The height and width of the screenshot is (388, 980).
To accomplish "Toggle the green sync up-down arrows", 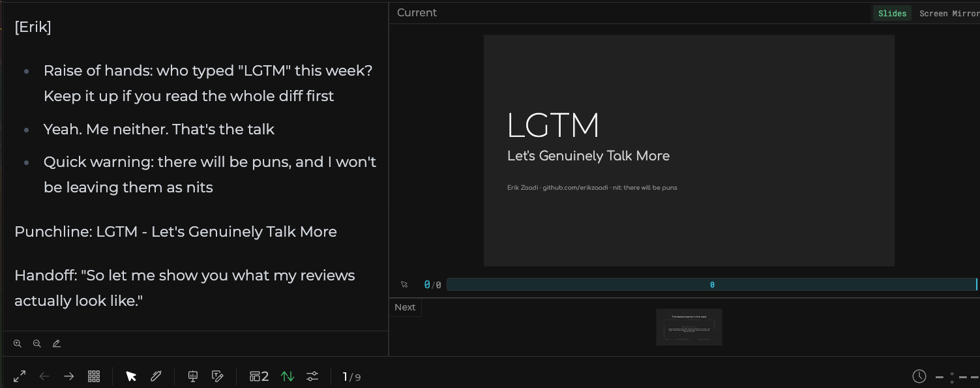I will click(288, 376).
